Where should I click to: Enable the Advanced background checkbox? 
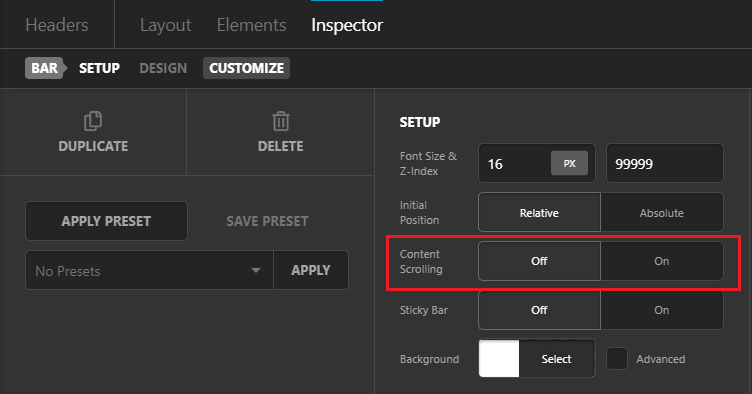617,359
